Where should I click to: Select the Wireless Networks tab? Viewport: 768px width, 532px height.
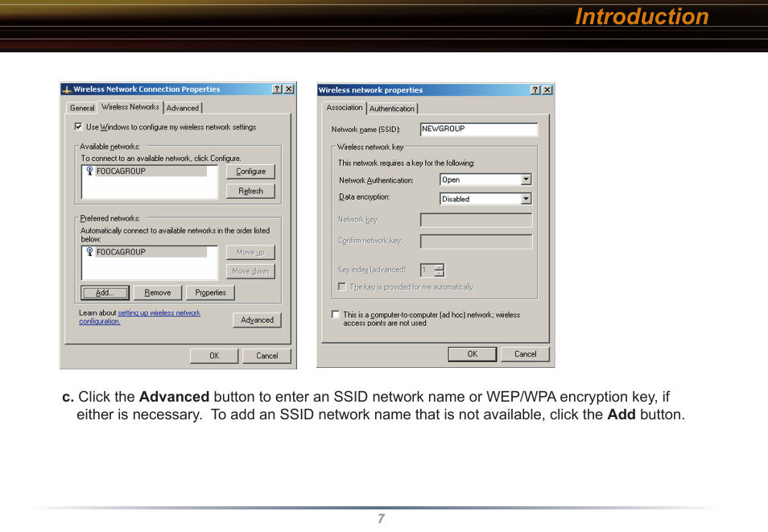[130, 107]
